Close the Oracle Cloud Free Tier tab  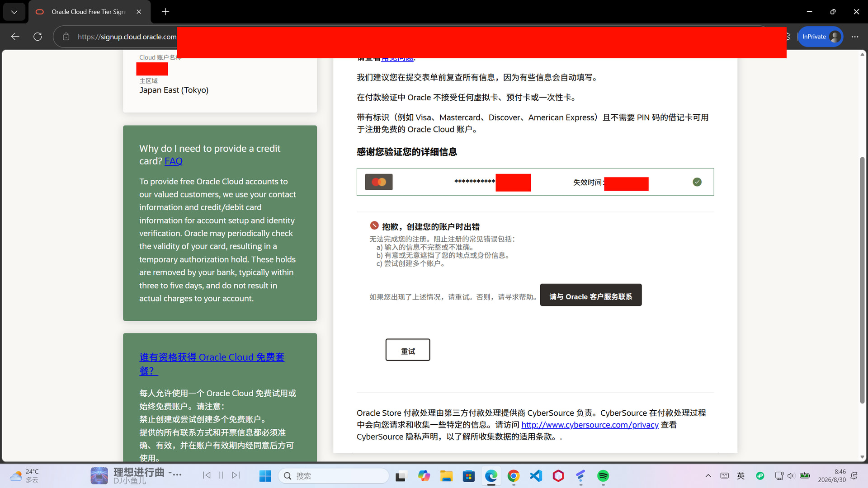pos(139,12)
